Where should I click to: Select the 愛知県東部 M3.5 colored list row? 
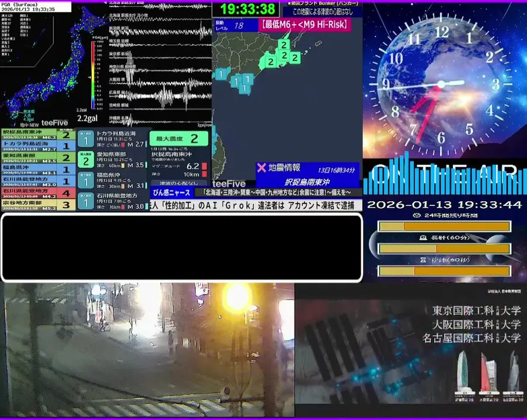(39, 157)
